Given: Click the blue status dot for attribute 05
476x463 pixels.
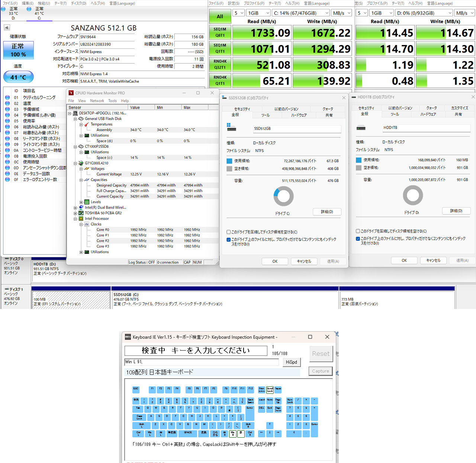Looking at the screenshot, I should (x=7, y=121).
